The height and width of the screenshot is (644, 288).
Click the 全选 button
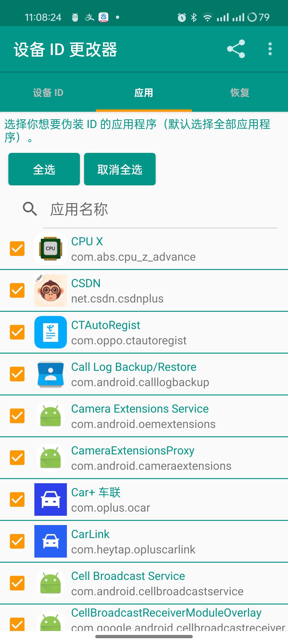(44, 169)
